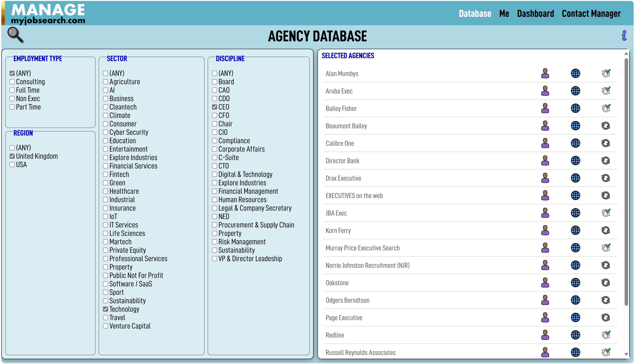635x364 pixels.
Task: Open the website globe for Calibre One
Action: [x=575, y=143]
